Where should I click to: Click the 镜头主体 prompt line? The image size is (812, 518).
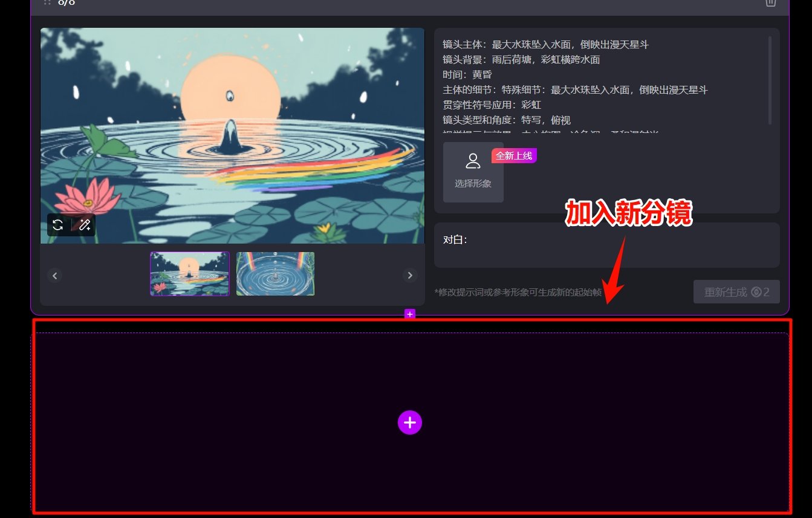click(x=546, y=45)
